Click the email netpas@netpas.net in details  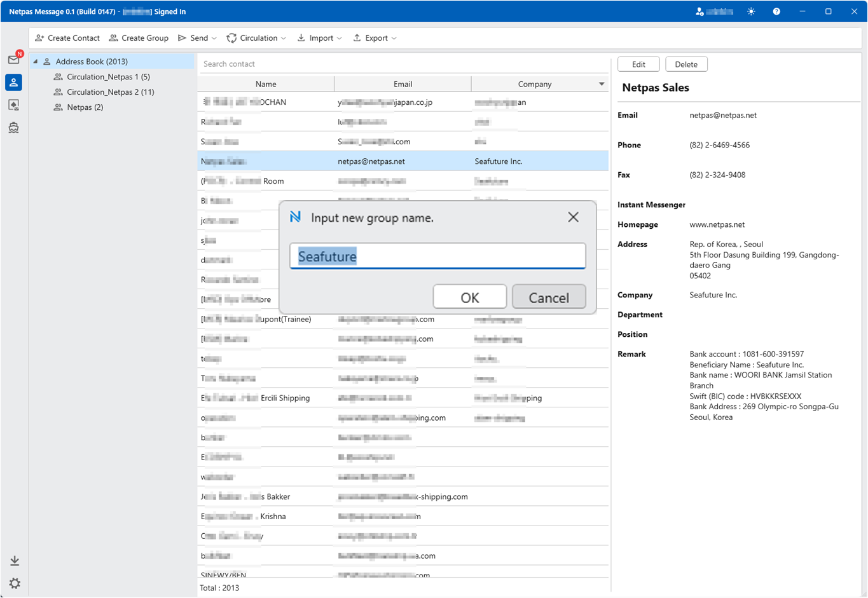pyautogui.click(x=723, y=116)
